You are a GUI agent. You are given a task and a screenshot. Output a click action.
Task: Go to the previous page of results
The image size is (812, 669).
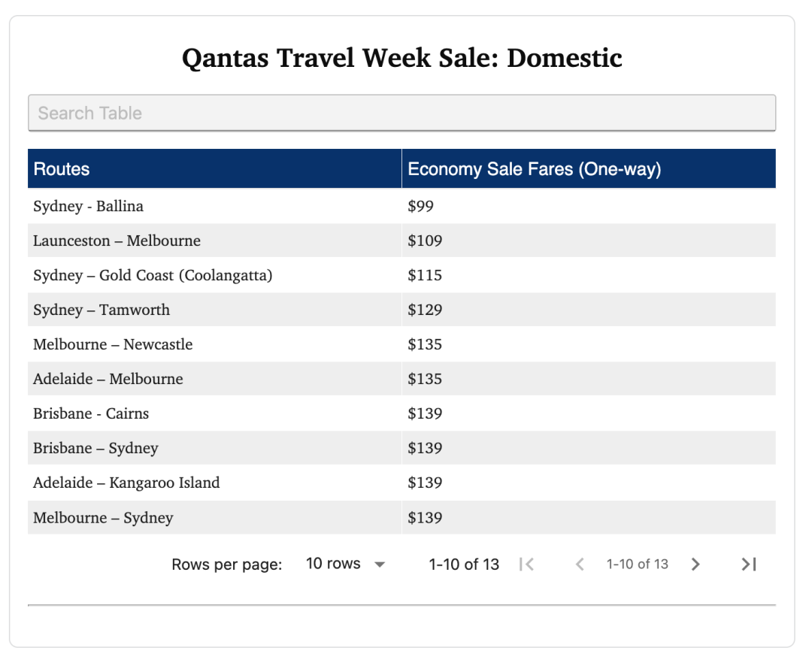click(x=580, y=565)
